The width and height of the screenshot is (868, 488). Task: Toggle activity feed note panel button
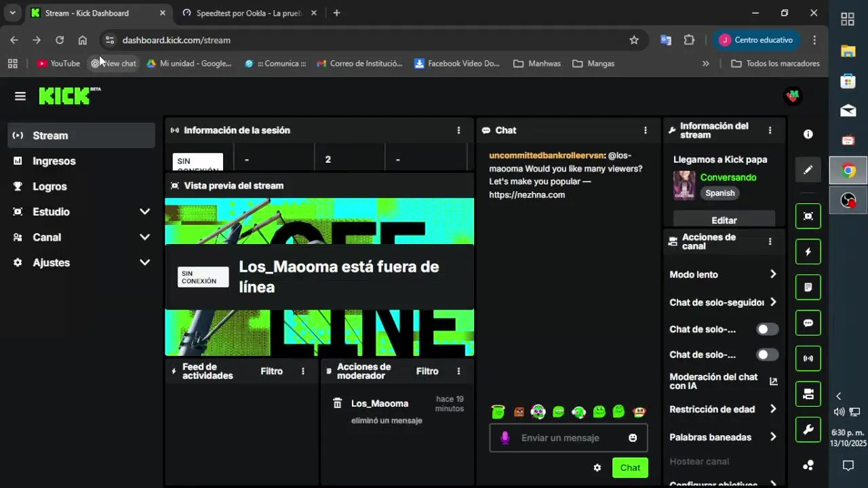808,287
